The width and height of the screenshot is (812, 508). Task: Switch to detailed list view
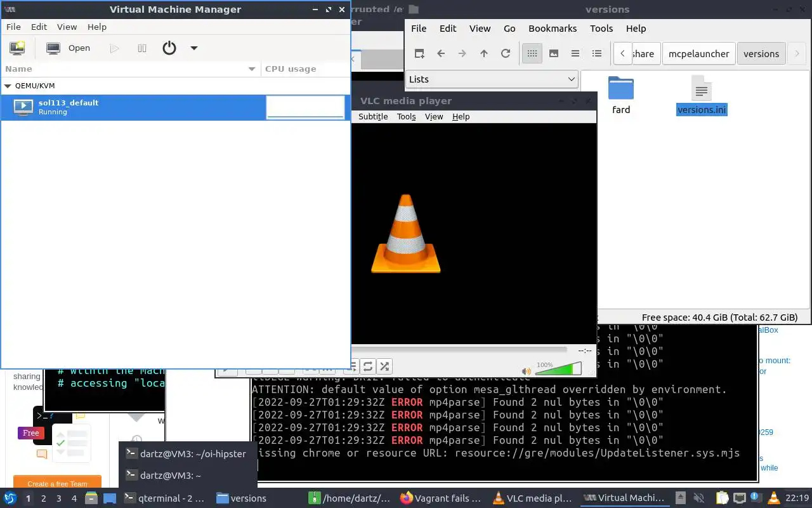pos(597,53)
